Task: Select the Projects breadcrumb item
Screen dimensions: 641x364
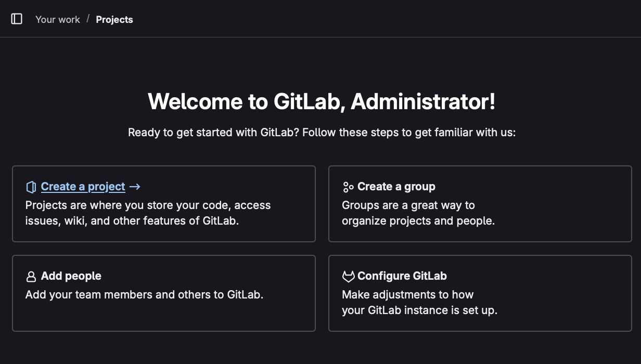Action: click(x=114, y=20)
